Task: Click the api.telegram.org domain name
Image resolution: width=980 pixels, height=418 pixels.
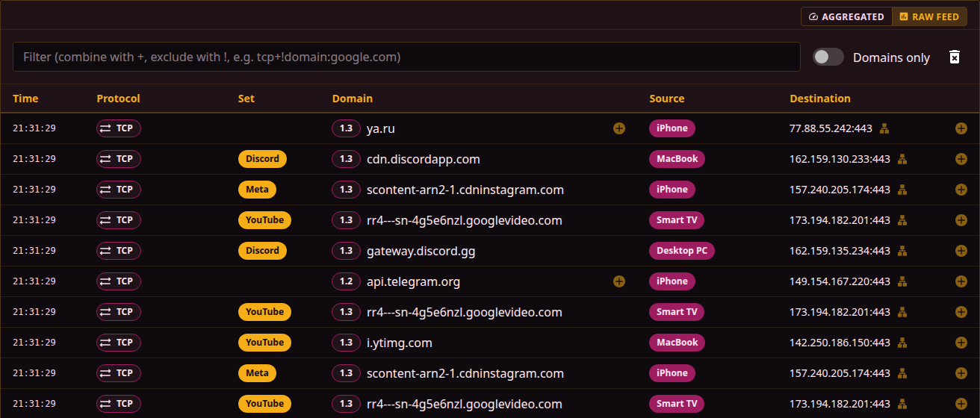Action: coord(414,281)
